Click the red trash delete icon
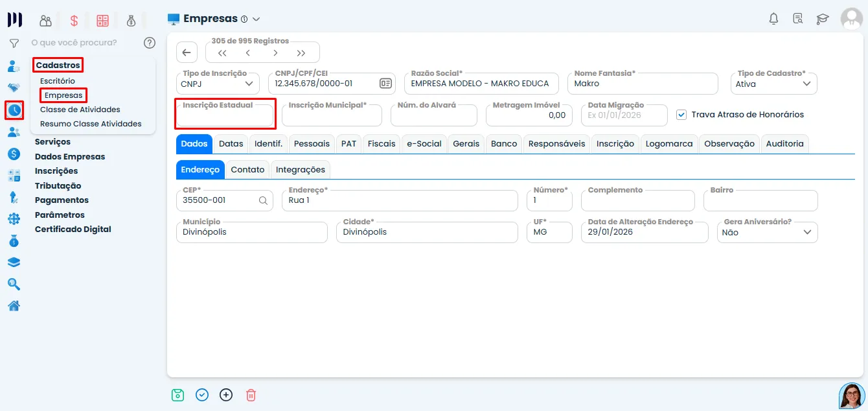Image resolution: width=868 pixels, height=411 pixels. click(x=251, y=395)
